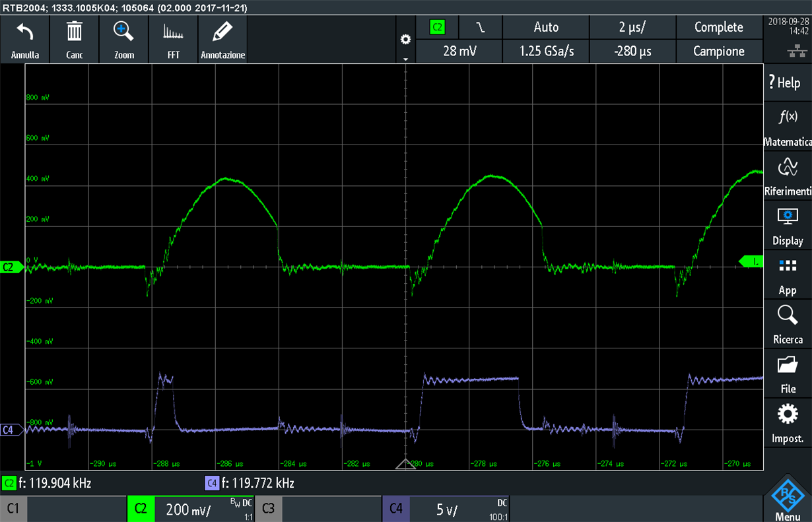Click the 800 mV vertical axis label
812x522 pixels.
(37, 97)
